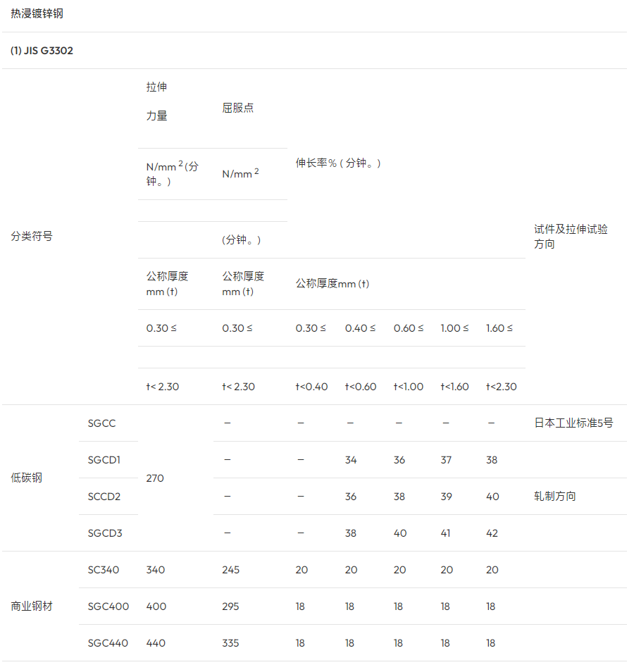The height and width of the screenshot is (672, 634).
Task: Click the SC340 grade cell
Action: 104,570
